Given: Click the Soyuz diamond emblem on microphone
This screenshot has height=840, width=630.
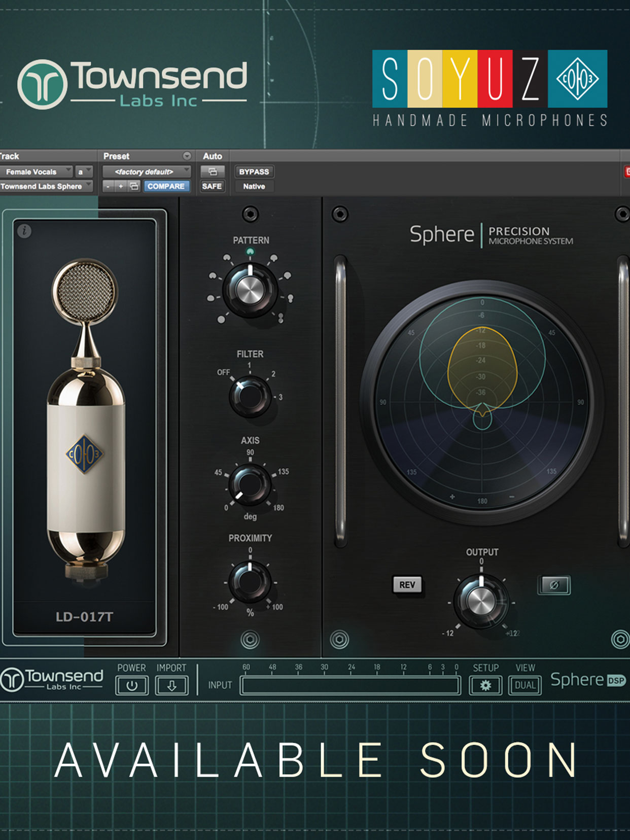Looking at the screenshot, I should [x=85, y=454].
